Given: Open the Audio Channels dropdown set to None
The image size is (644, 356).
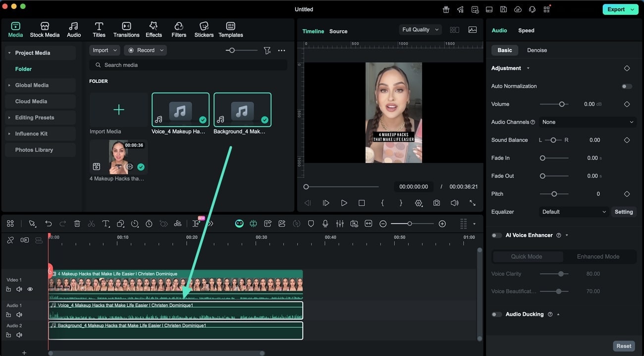Looking at the screenshot, I should tap(588, 122).
